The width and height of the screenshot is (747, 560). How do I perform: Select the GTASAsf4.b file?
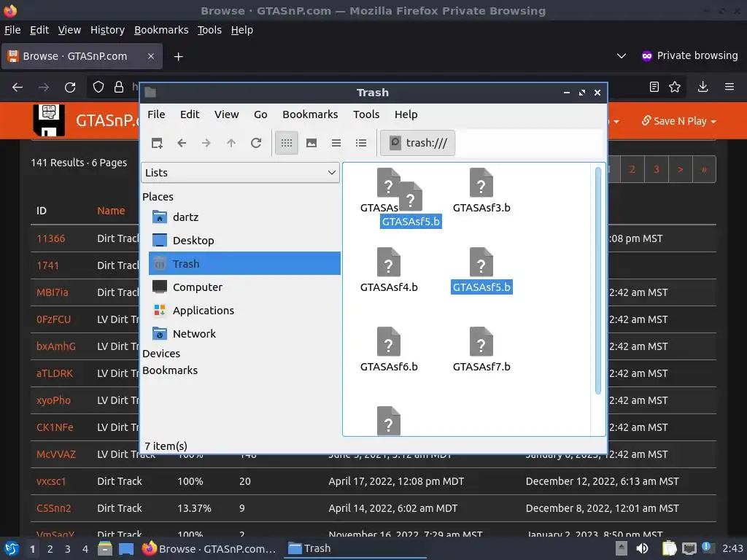[389, 270]
